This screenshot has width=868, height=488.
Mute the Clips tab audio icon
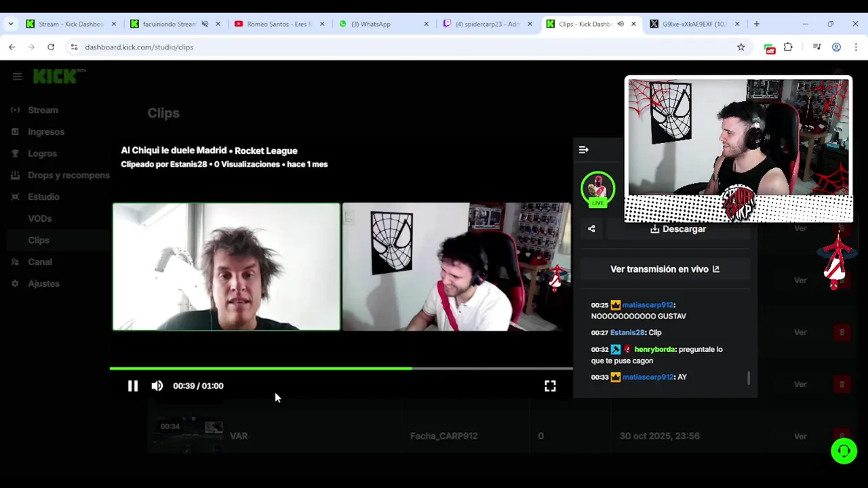point(620,24)
